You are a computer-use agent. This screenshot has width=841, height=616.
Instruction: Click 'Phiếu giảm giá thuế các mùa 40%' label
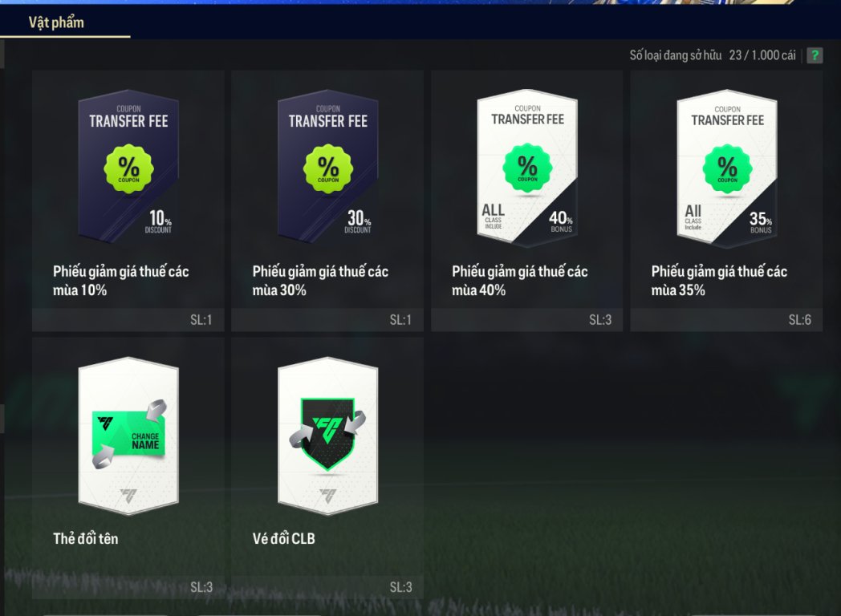pyautogui.click(x=520, y=281)
